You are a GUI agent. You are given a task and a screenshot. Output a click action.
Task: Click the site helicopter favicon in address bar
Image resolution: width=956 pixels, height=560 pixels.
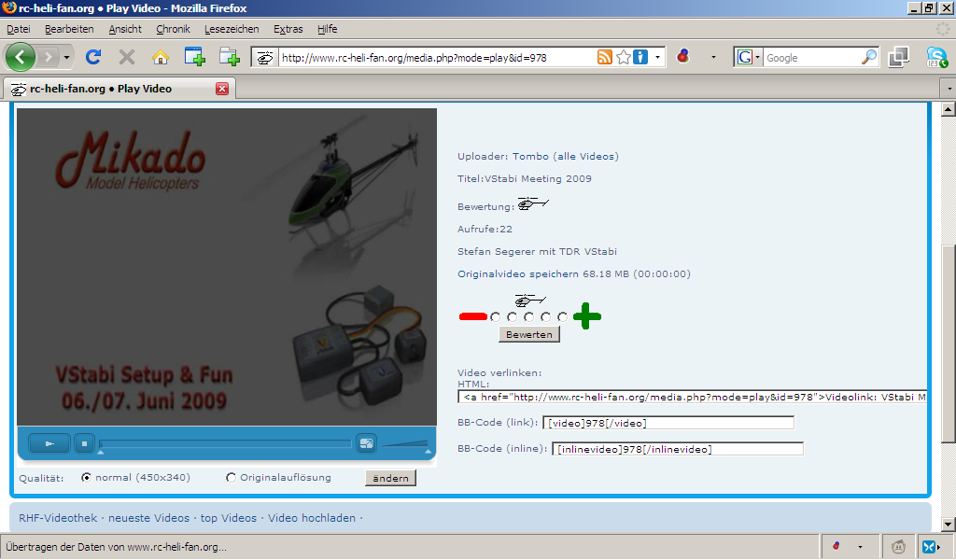264,58
